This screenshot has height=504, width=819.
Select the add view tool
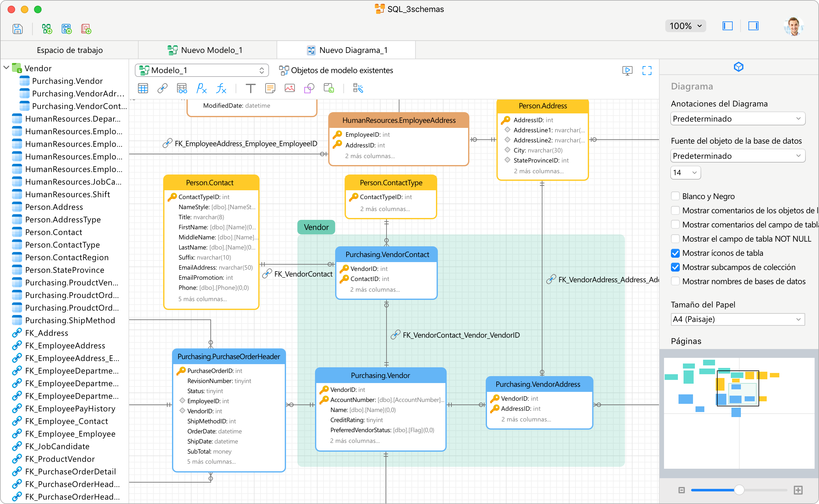coord(182,88)
